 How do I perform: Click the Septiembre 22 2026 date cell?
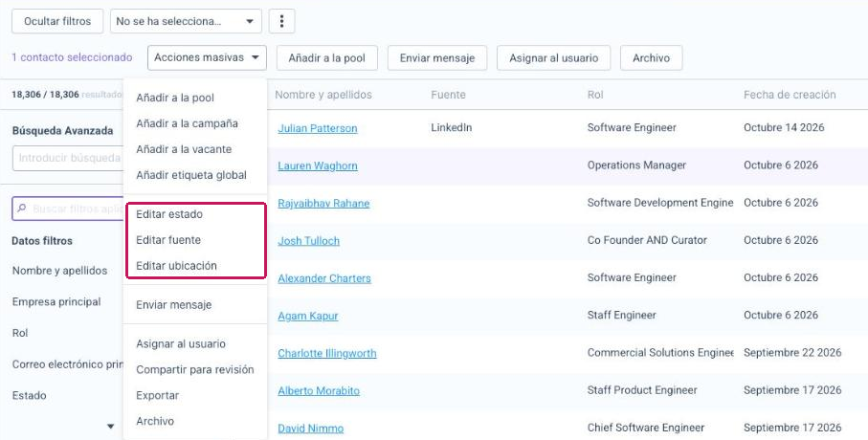(x=792, y=353)
